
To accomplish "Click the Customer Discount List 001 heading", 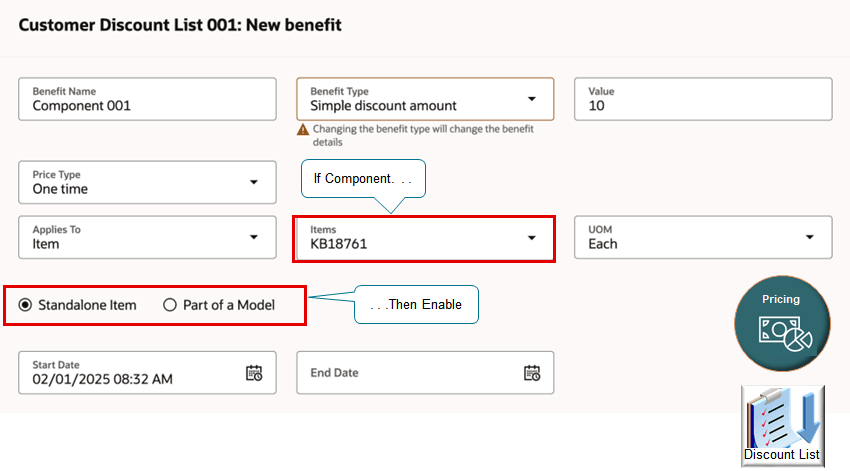I will click(180, 25).
